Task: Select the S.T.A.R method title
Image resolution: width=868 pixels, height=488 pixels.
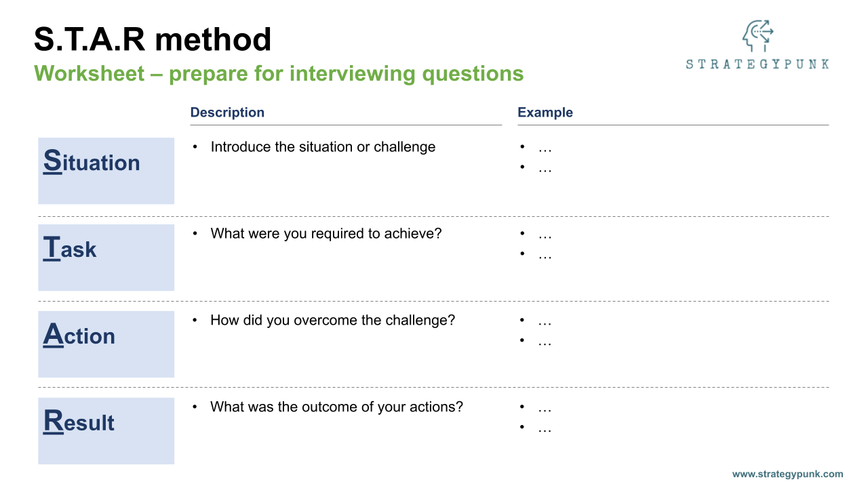Action: click(153, 39)
